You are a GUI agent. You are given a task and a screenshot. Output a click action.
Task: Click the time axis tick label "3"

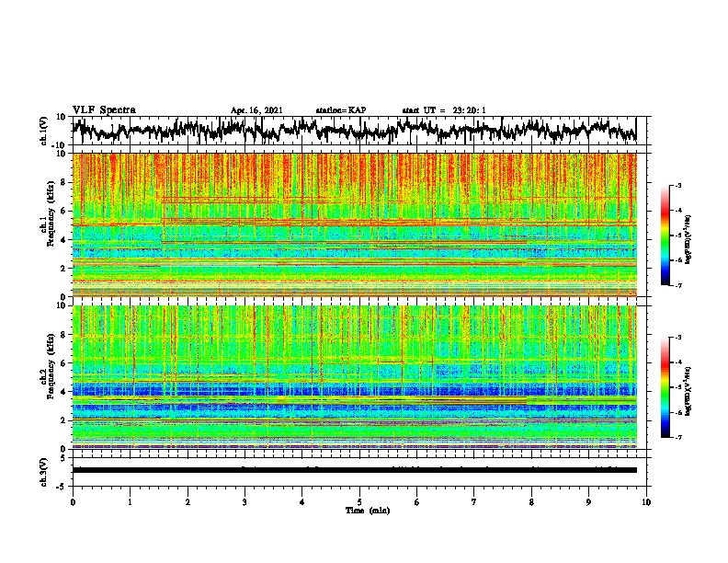[245, 502]
